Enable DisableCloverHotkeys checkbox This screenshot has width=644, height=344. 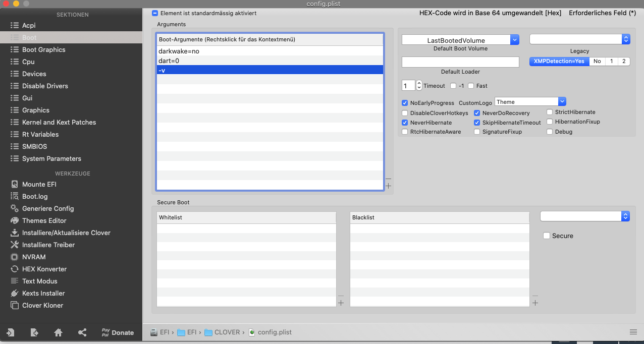405,113
